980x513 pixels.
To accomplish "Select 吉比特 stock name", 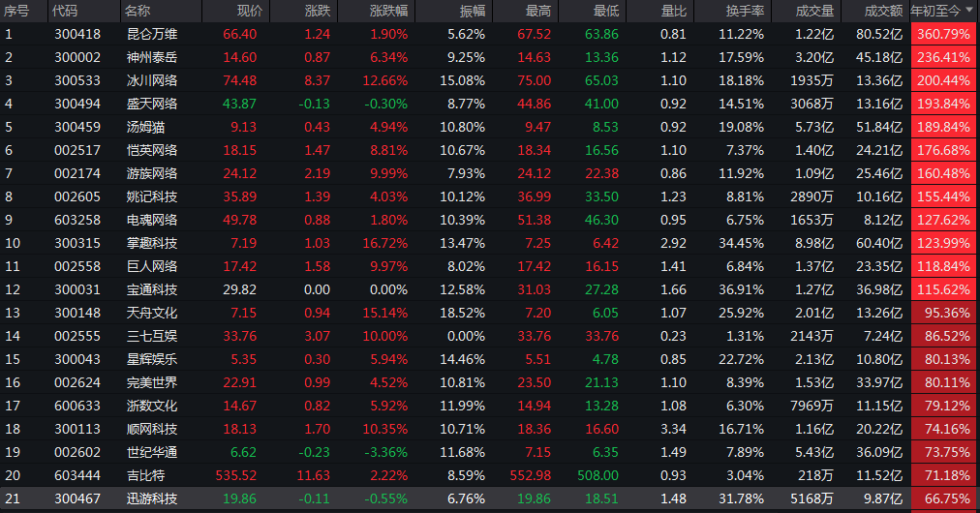I will click(x=145, y=475).
